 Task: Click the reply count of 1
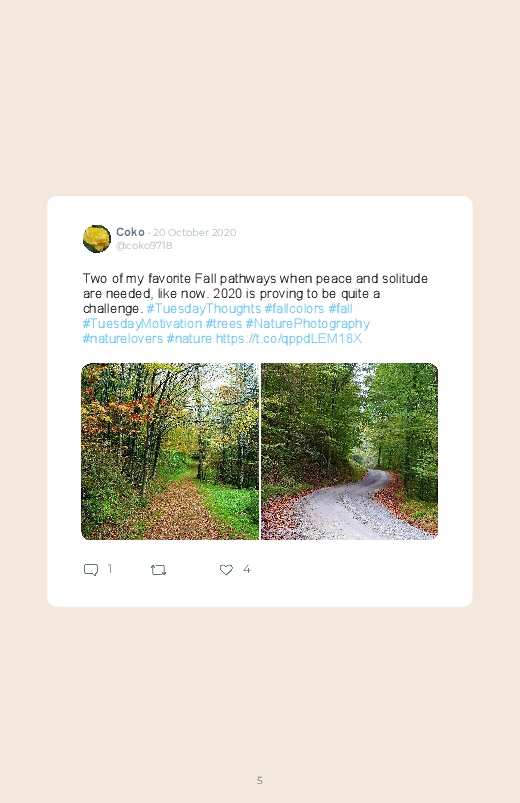(110, 569)
